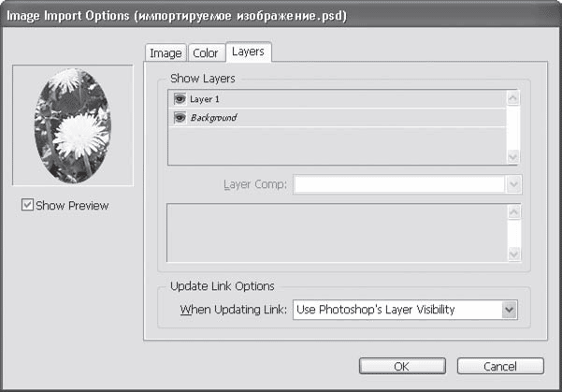Confirm import with the OK button
The width and height of the screenshot is (562, 392).
tap(400, 366)
